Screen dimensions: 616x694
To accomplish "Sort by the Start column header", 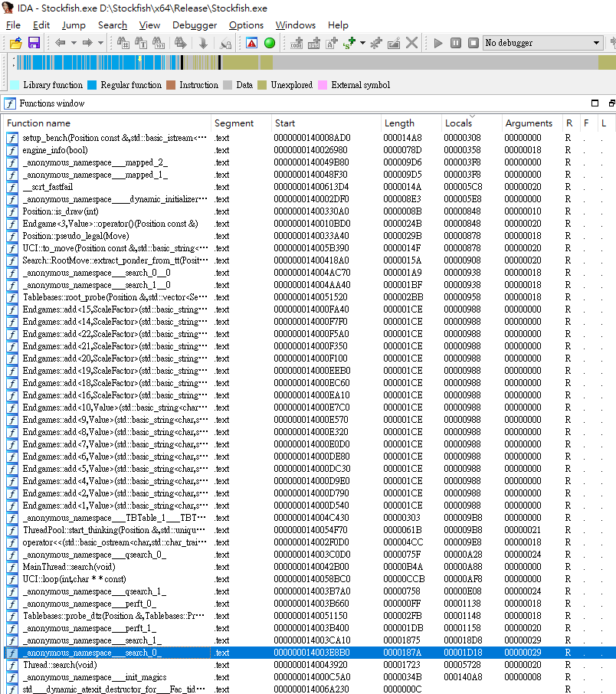I will (326, 123).
